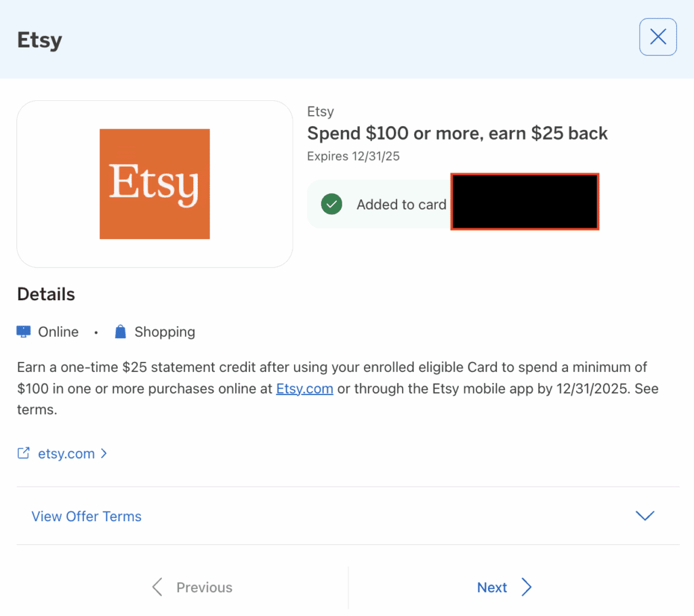Click the external link icon beside etsy.com
This screenshot has height=616, width=694.
[x=24, y=453]
